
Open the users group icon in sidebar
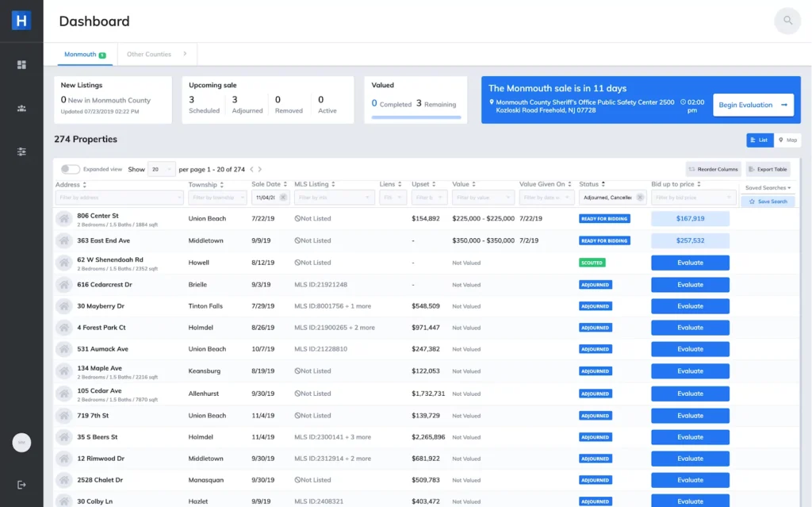click(21, 108)
